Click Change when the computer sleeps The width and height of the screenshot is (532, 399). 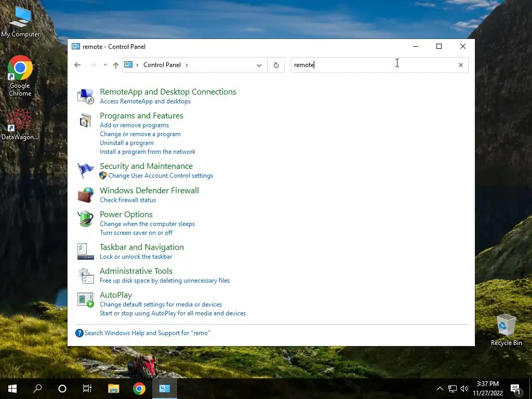(147, 224)
